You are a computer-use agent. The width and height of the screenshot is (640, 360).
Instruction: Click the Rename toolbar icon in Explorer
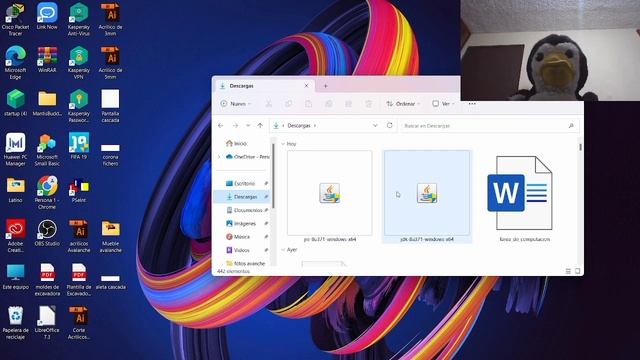pos(329,104)
